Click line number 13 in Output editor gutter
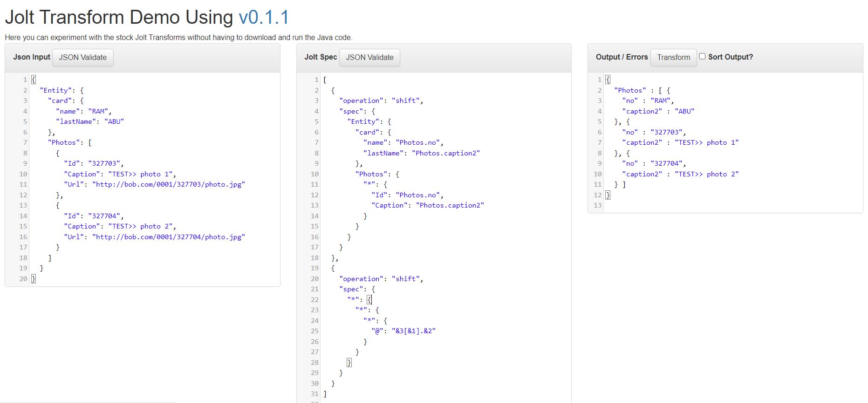 [x=598, y=205]
